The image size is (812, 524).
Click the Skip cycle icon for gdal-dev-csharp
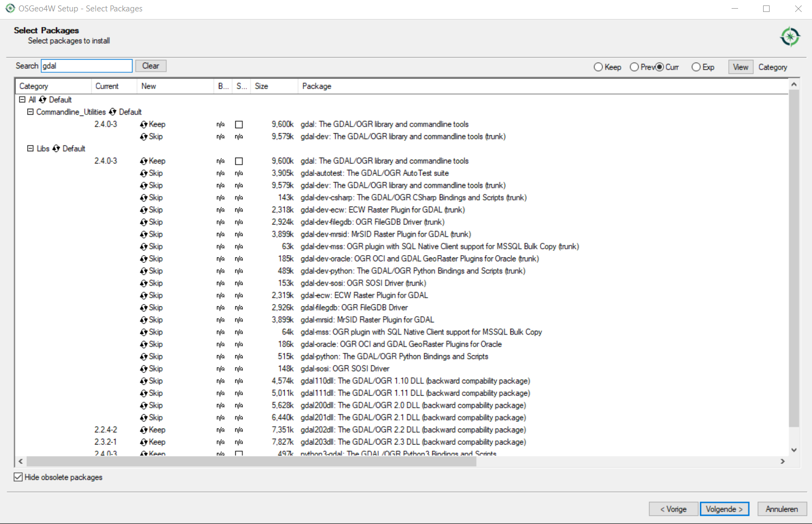(x=143, y=198)
